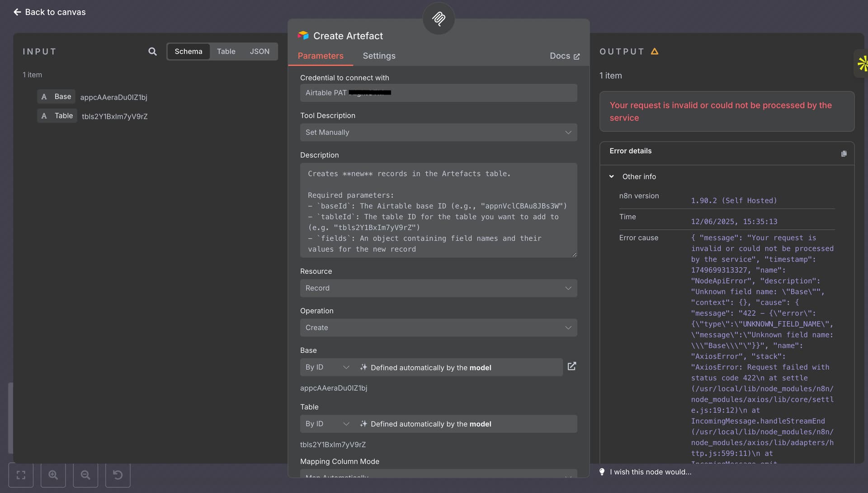Image resolution: width=868 pixels, height=493 pixels.
Task: Open Base 'By ID' mode dropdown
Action: [x=327, y=367]
